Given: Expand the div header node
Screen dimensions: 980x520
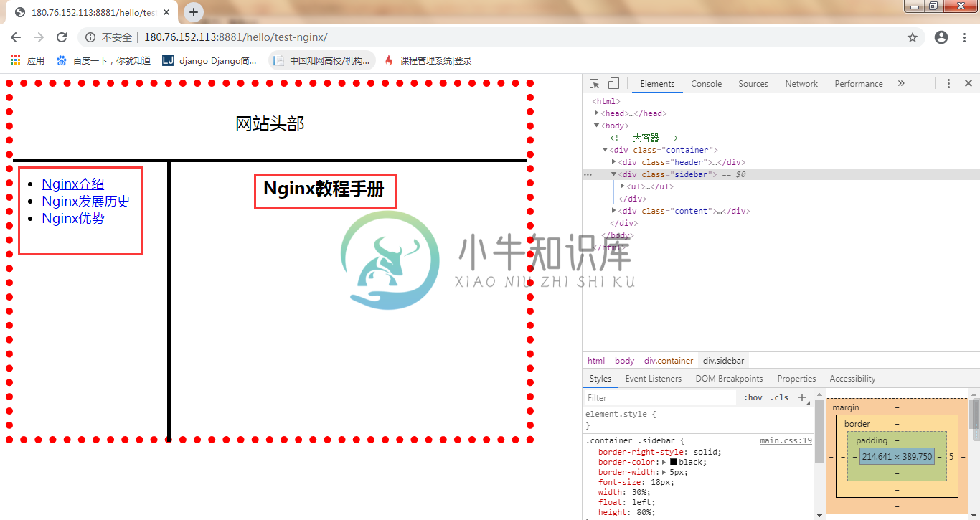Looking at the screenshot, I should click(x=614, y=162).
